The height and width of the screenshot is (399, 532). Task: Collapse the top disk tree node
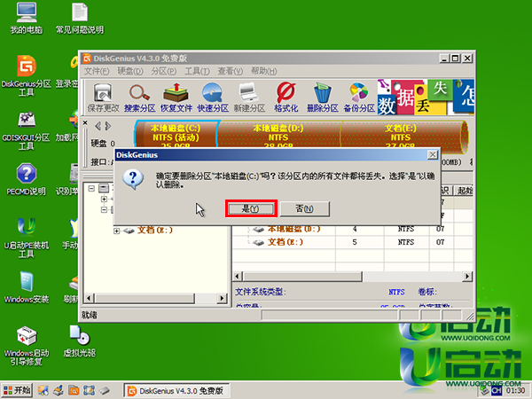[x=91, y=188]
